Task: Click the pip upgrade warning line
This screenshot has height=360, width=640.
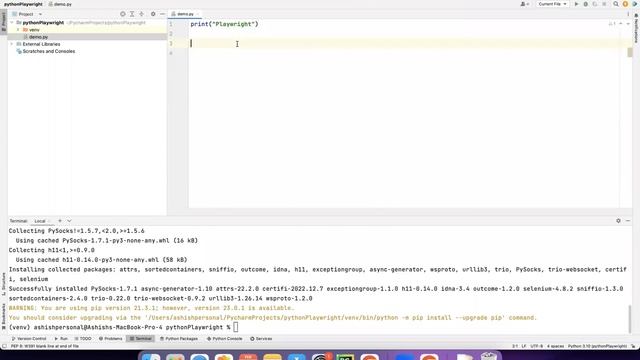Action: [273, 318]
